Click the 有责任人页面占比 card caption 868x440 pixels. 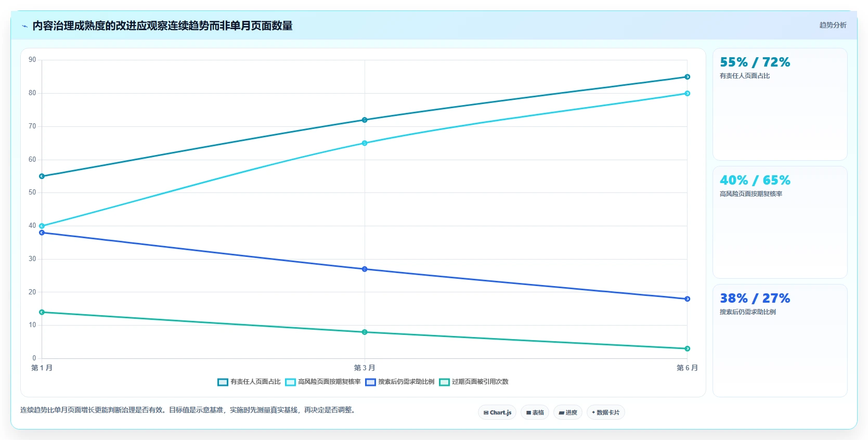click(x=745, y=76)
